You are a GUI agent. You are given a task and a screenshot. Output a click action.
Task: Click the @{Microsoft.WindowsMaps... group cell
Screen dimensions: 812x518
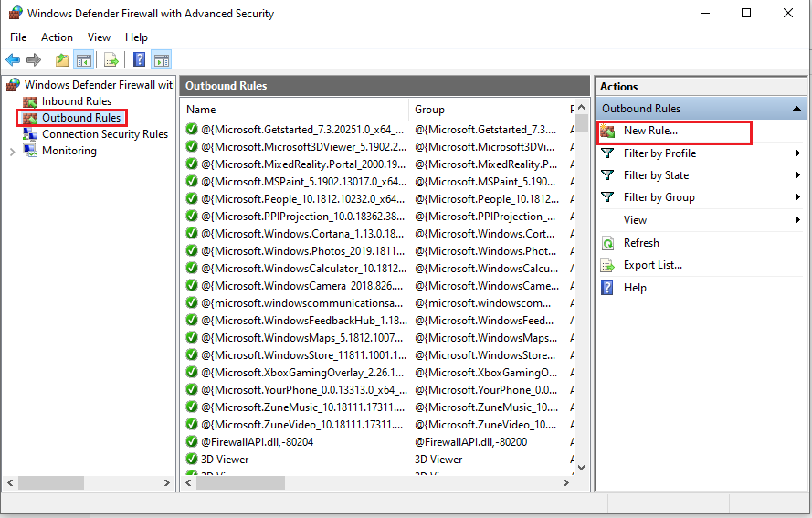coord(486,338)
